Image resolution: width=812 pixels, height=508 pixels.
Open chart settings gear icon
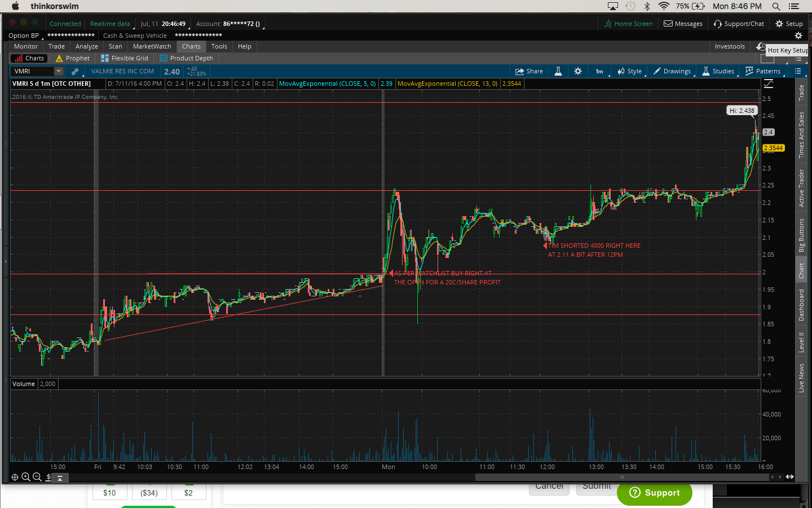pos(578,71)
